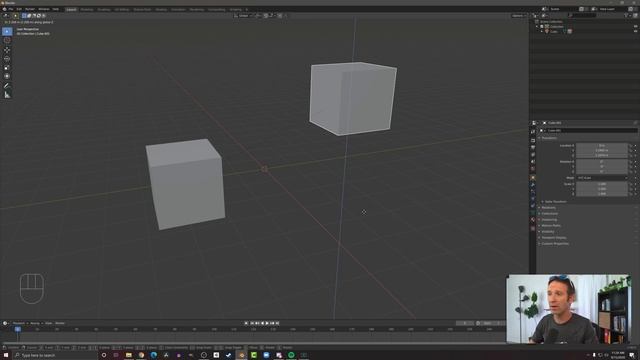Viewport: 640px width, 360px height.
Task: Expand the Viewport Display panel
Action: click(x=553, y=238)
